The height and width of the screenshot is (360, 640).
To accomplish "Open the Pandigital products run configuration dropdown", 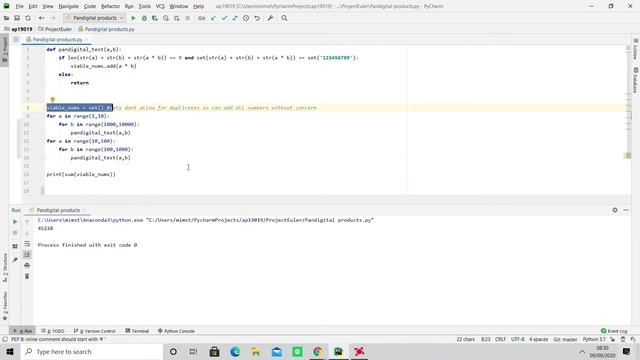I will pos(95,18).
